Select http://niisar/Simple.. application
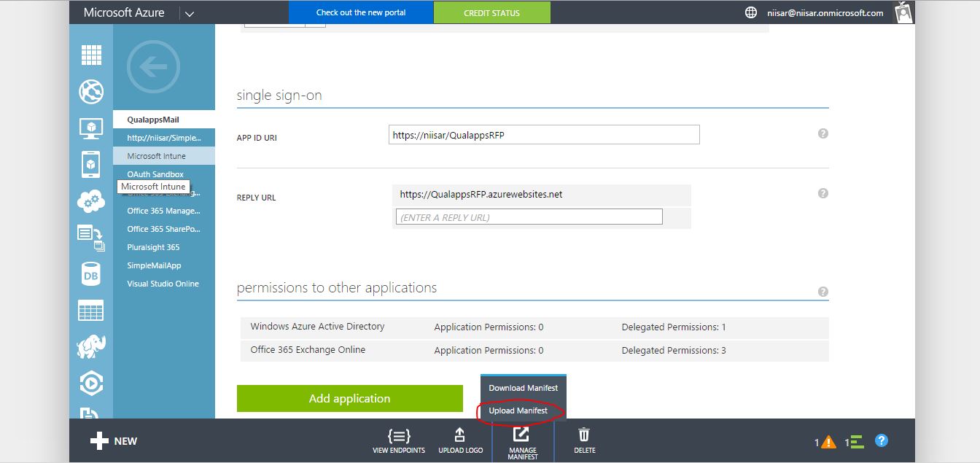980x463 pixels. [164, 138]
